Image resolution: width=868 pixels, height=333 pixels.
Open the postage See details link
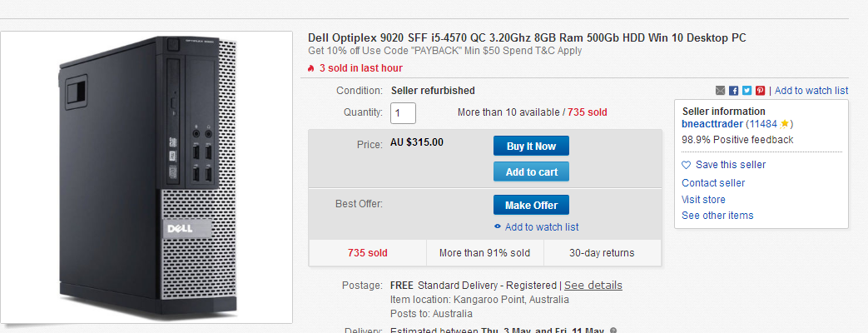click(593, 286)
